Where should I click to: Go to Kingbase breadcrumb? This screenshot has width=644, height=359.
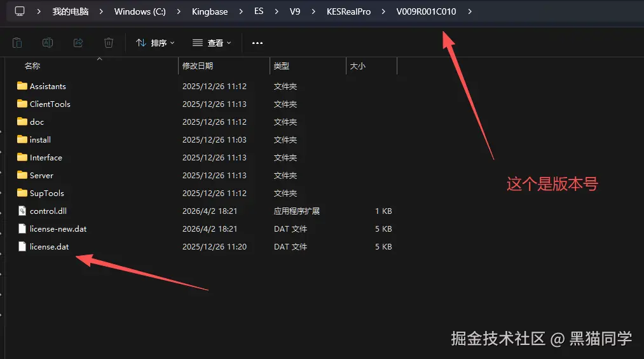point(210,11)
